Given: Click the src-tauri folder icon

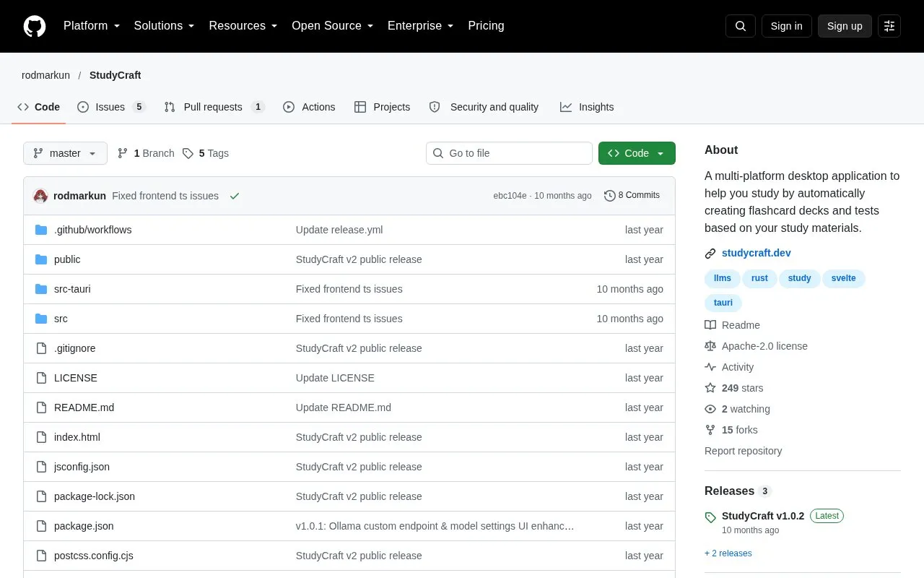Looking at the screenshot, I should click(41, 289).
